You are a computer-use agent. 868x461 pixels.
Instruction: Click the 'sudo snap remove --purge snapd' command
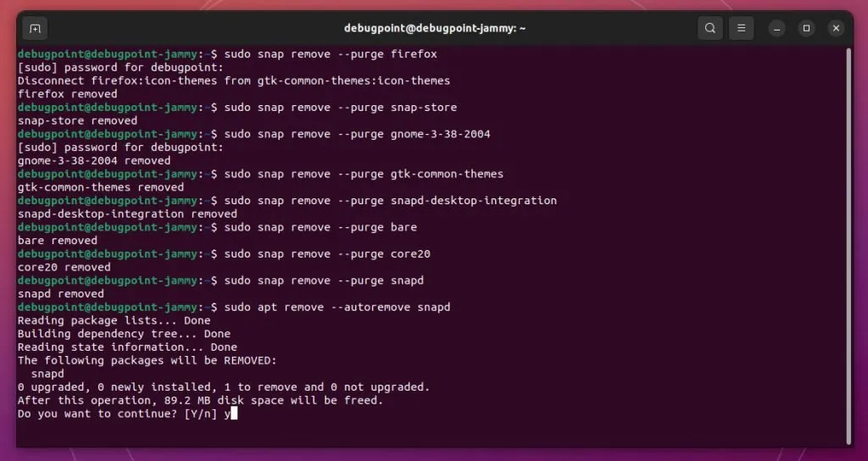324,280
